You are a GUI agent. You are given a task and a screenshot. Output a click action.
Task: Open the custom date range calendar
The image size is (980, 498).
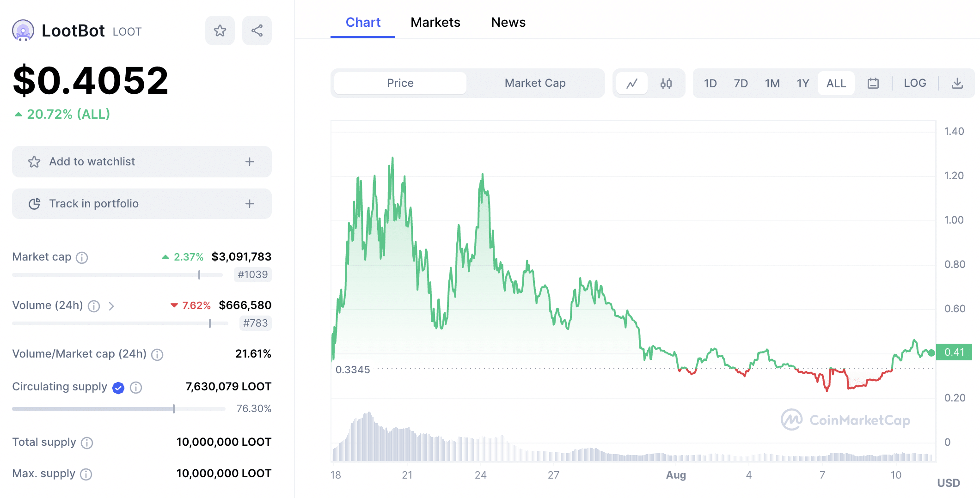point(873,83)
